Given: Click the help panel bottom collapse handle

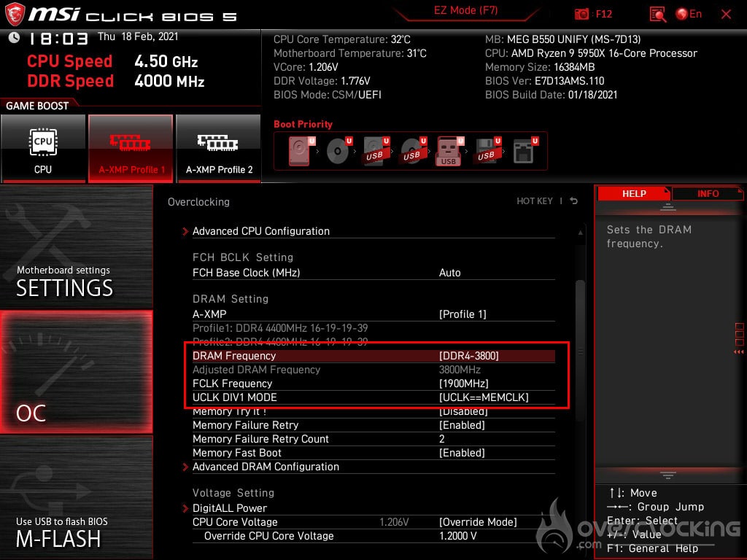Looking at the screenshot, I should coord(668,475).
